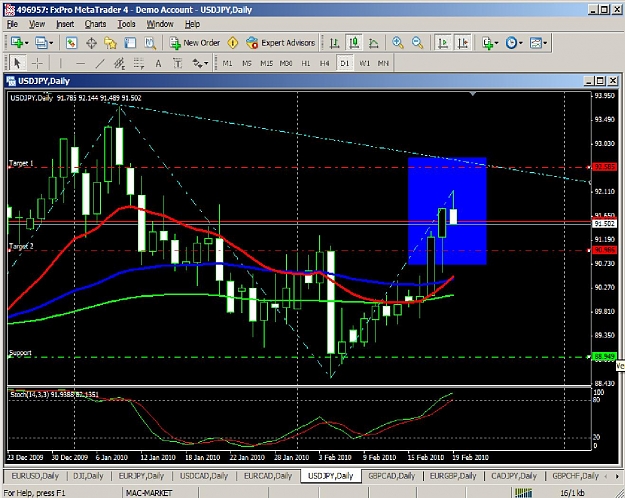Click the chart shift triangle marker
This screenshot has height=498, width=625.
(x=473, y=94)
